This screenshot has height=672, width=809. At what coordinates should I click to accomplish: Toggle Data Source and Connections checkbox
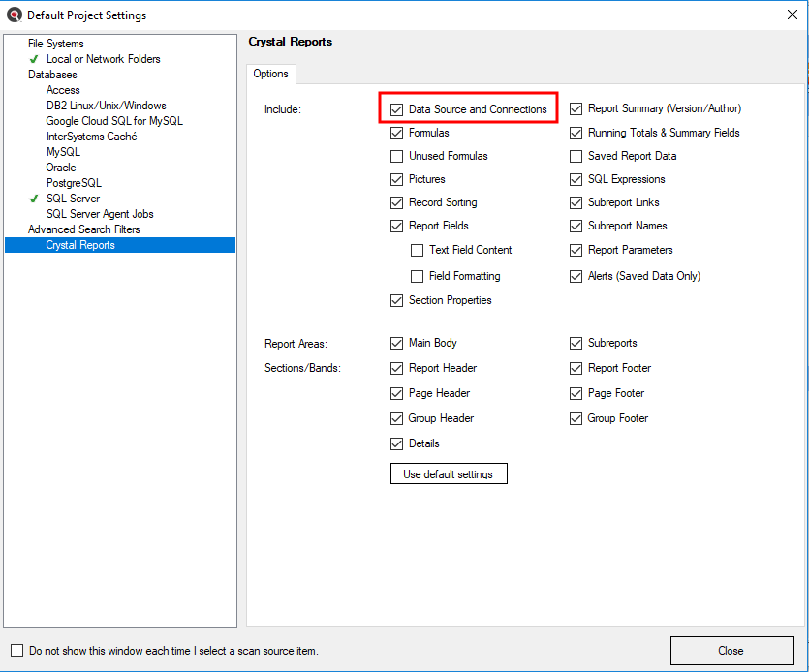(396, 109)
